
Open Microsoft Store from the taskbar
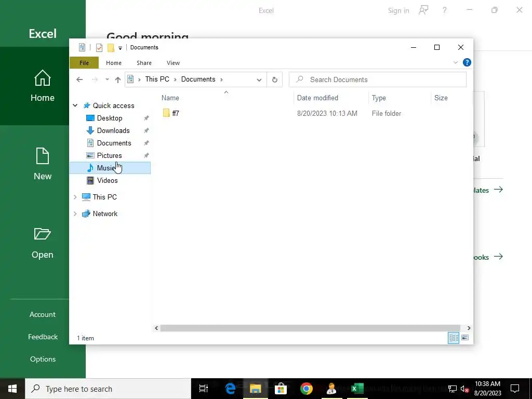[281, 389]
